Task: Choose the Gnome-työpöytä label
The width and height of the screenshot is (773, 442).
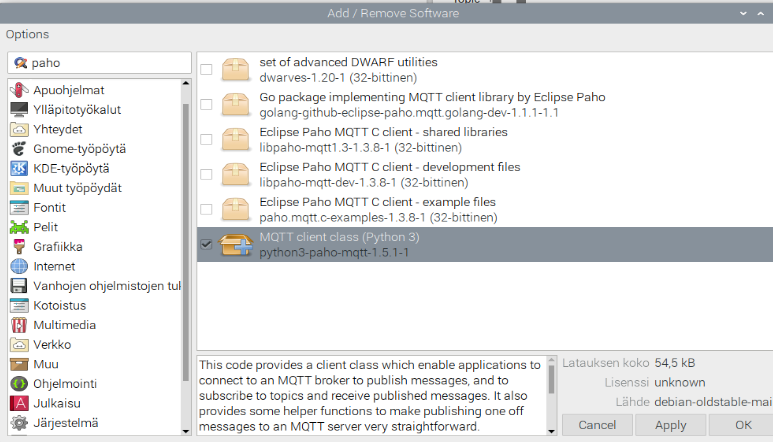Action: click(x=79, y=149)
